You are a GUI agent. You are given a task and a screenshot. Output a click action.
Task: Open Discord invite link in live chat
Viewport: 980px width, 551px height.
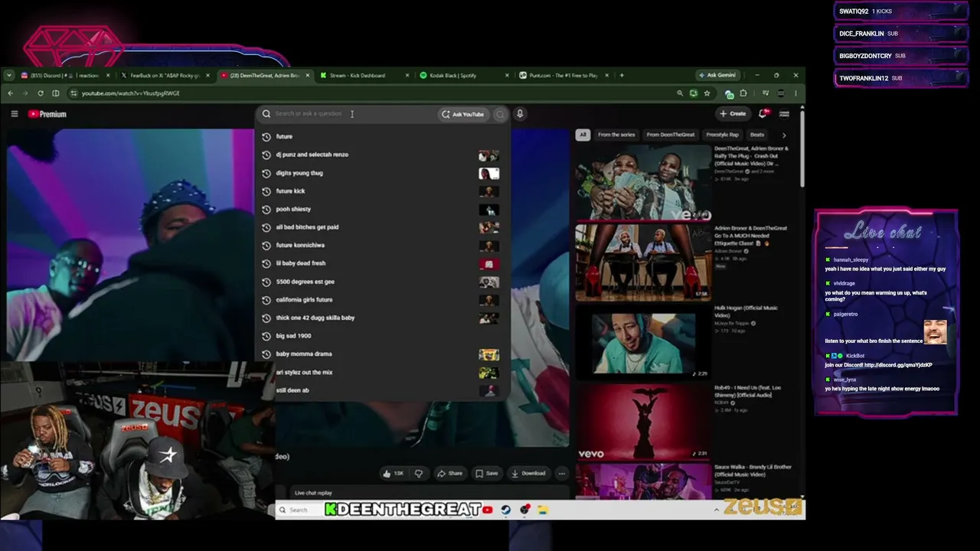tap(898, 365)
